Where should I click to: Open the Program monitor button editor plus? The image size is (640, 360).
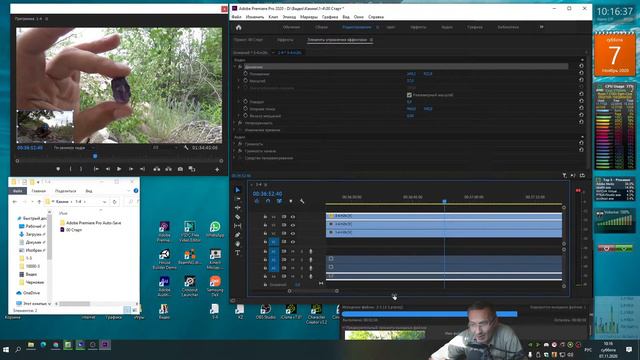[x=217, y=169]
